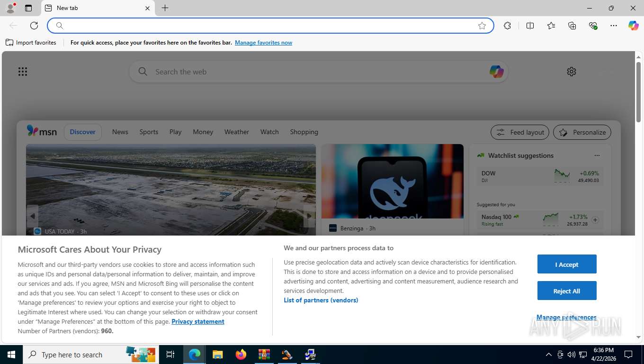The width and height of the screenshot is (644, 364).
Task: Open the Money tab
Action: (203, 132)
